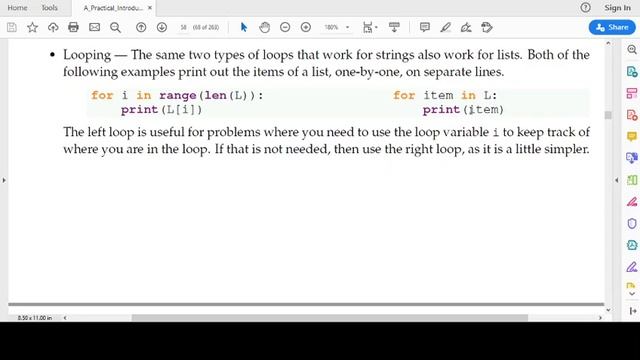The height and width of the screenshot is (360, 640).
Task: Click the horizontal scrollbar left arrow
Action: pos(65,318)
